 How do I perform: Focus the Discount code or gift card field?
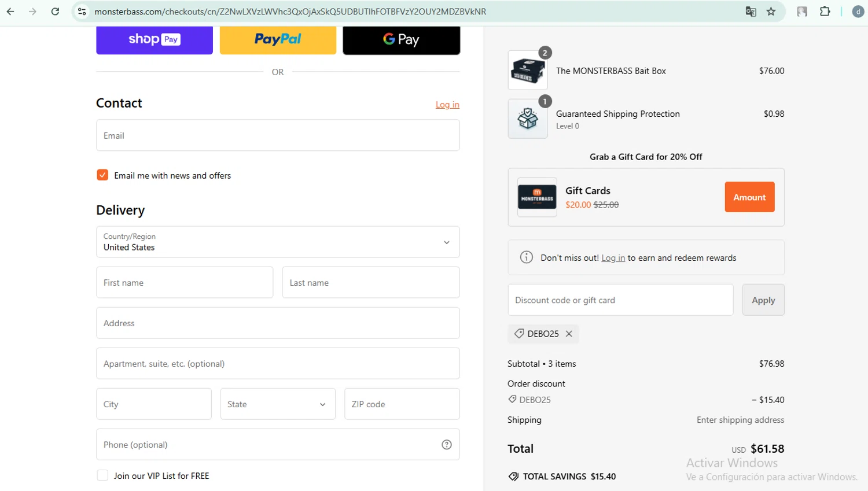pos(620,300)
